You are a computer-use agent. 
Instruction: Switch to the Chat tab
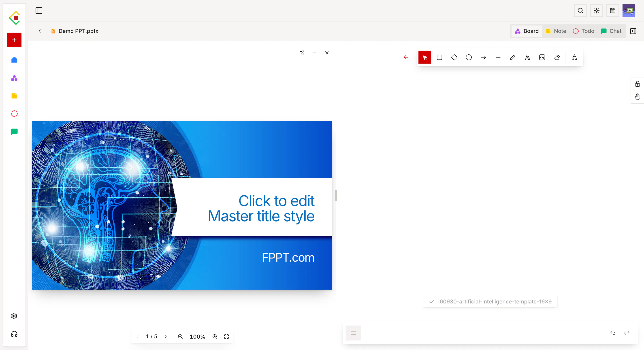click(611, 31)
